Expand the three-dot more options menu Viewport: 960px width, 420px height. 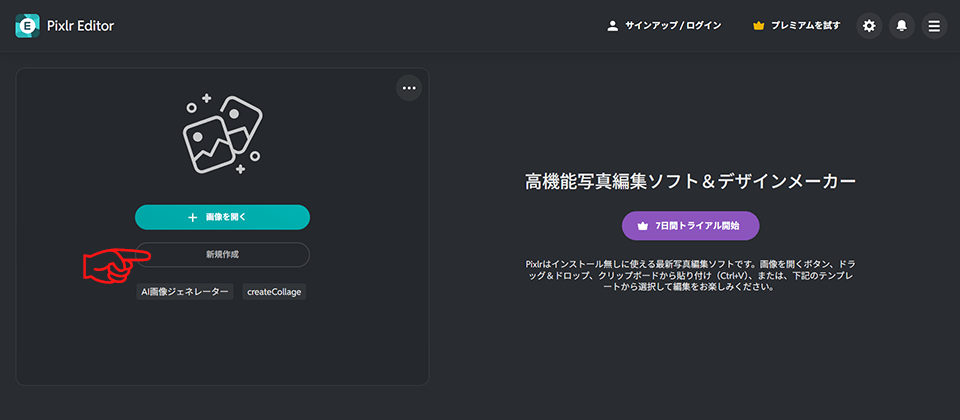click(x=408, y=88)
